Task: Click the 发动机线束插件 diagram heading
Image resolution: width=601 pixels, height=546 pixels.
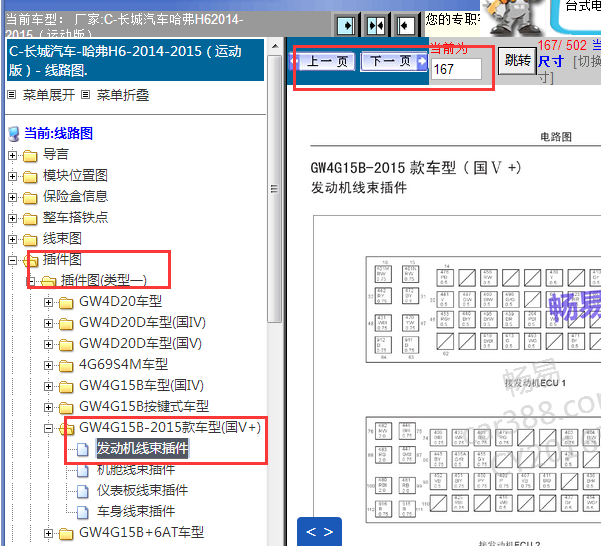Action: (359, 188)
